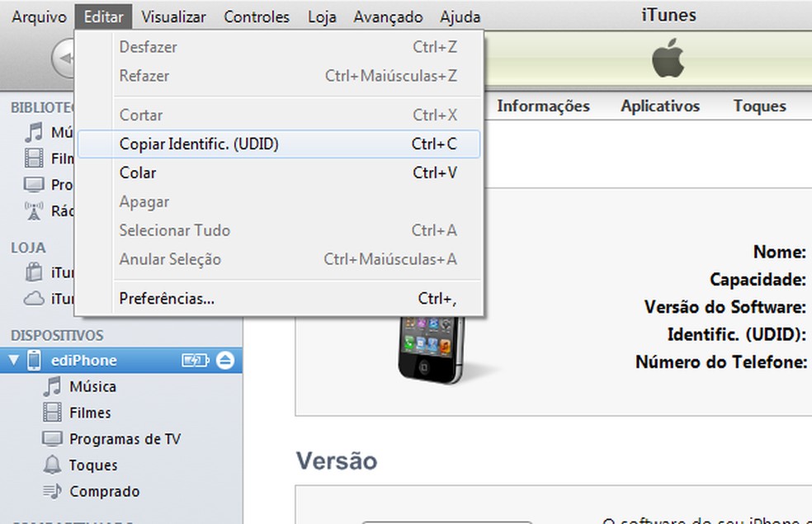Eject the ediPhone device
Viewport: 812px width, 524px height.
coord(225,361)
